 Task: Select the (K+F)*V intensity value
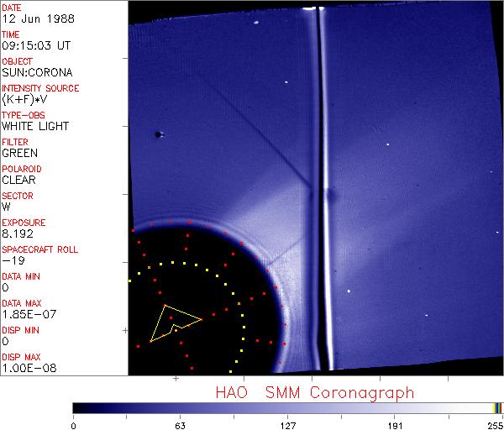tap(24, 100)
